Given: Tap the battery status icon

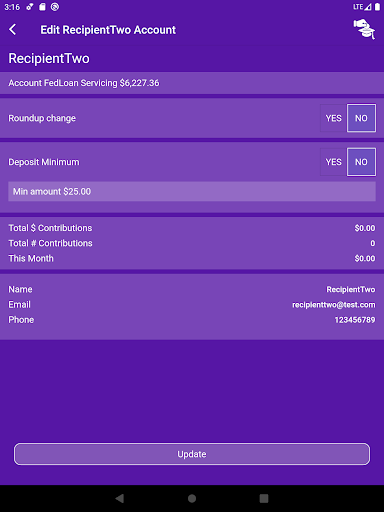Looking at the screenshot, I should click(x=377, y=7).
